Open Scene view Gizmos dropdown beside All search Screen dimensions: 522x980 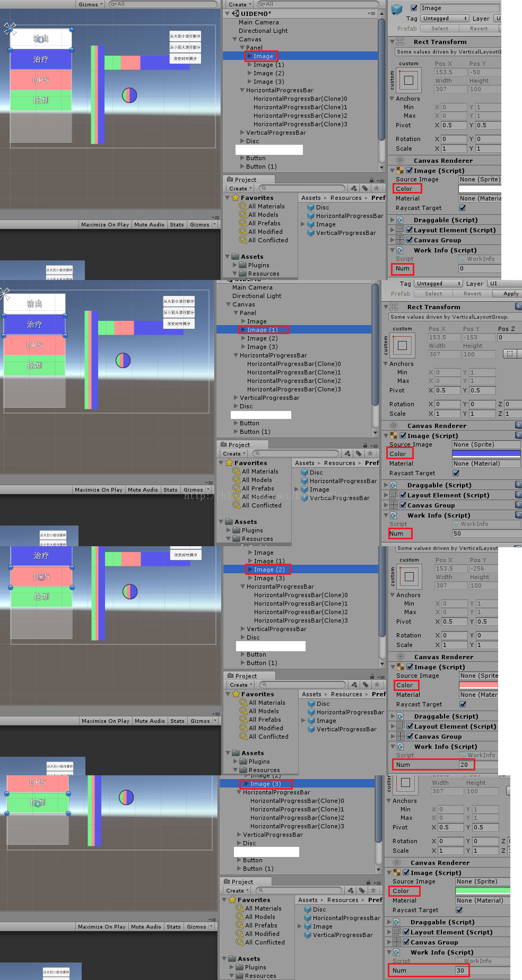pos(91,4)
